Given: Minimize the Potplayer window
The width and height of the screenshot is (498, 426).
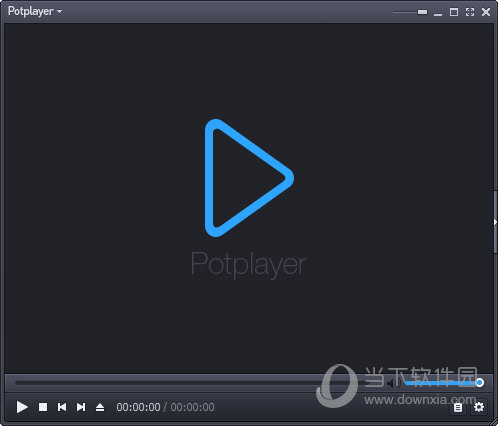Looking at the screenshot, I should pos(438,13).
